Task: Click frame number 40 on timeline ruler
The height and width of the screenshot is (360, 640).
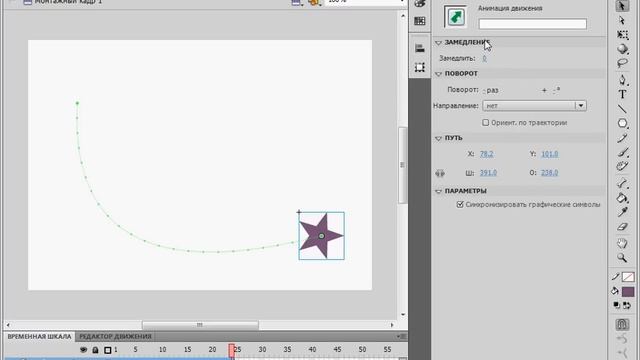Action: coord(312,350)
